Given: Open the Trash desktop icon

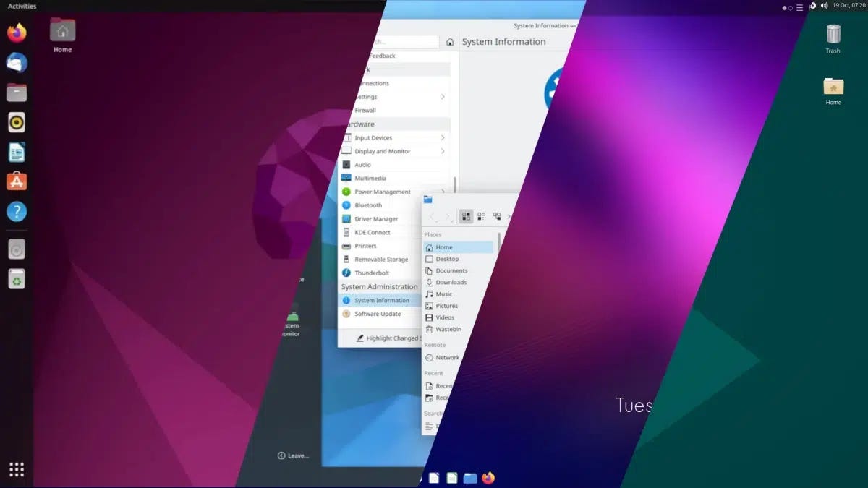Looking at the screenshot, I should (x=833, y=38).
